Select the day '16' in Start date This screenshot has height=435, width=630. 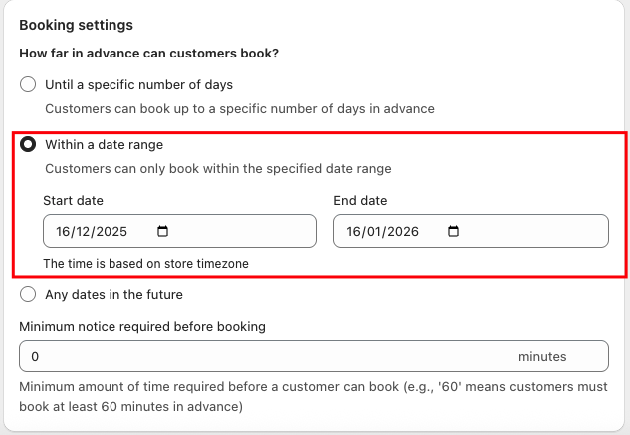(65, 232)
